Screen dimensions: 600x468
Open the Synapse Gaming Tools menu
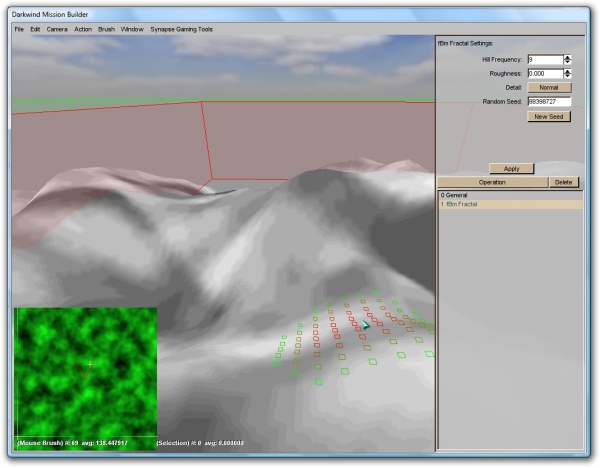click(x=181, y=30)
